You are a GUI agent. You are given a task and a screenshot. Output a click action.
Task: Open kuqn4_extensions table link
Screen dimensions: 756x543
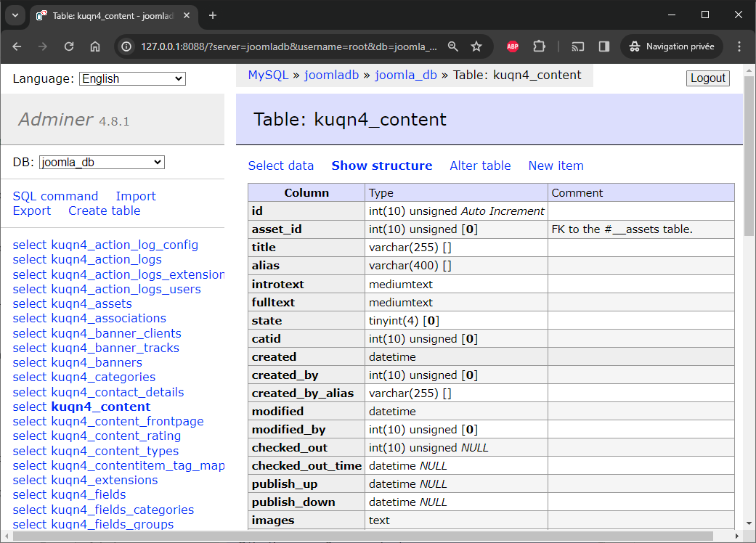(x=104, y=481)
